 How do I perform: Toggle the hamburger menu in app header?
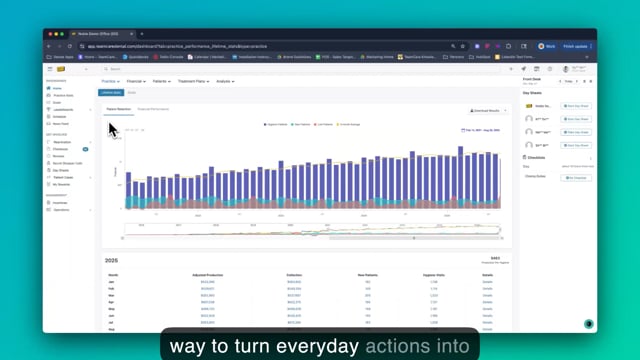coord(50,69)
